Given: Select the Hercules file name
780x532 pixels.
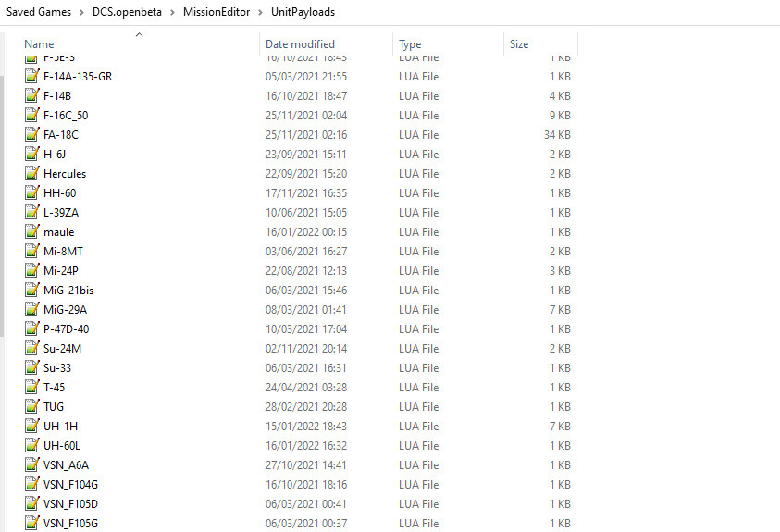Looking at the screenshot, I should 65,174.
